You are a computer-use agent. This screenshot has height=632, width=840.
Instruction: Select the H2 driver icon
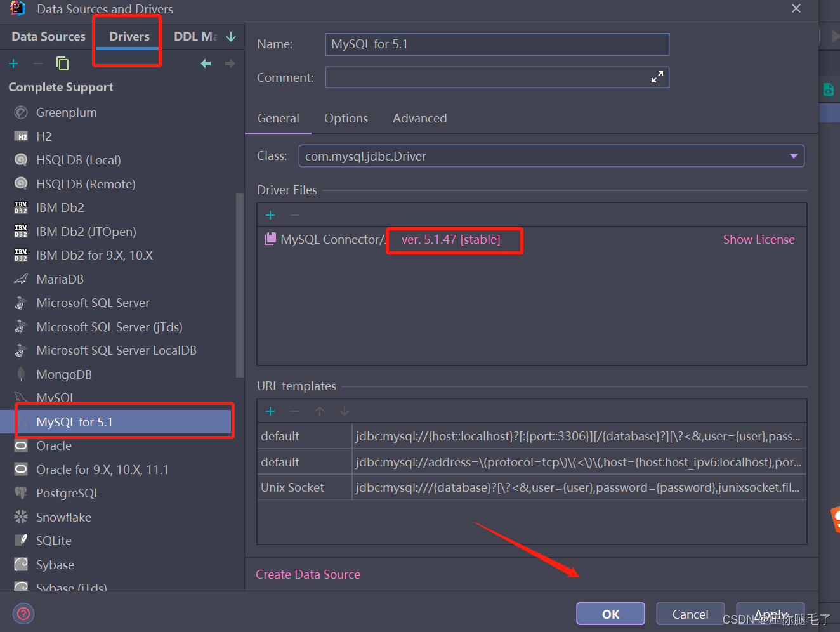click(x=21, y=136)
